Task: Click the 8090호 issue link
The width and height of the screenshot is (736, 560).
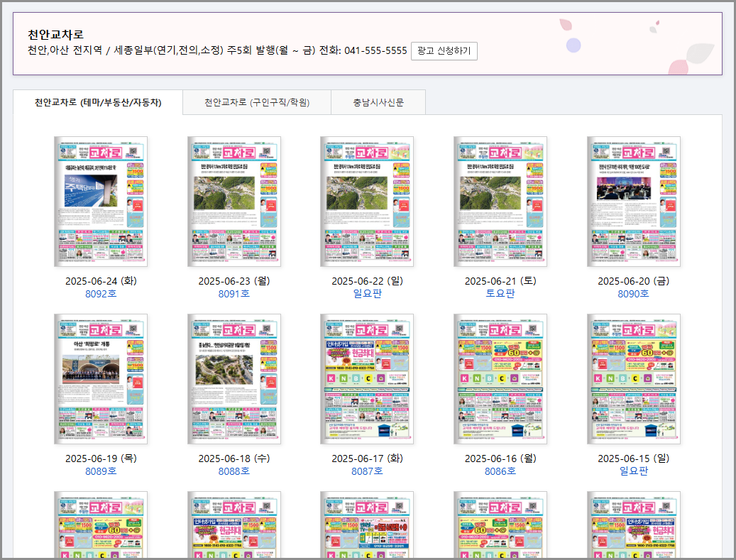Action: point(633,294)
